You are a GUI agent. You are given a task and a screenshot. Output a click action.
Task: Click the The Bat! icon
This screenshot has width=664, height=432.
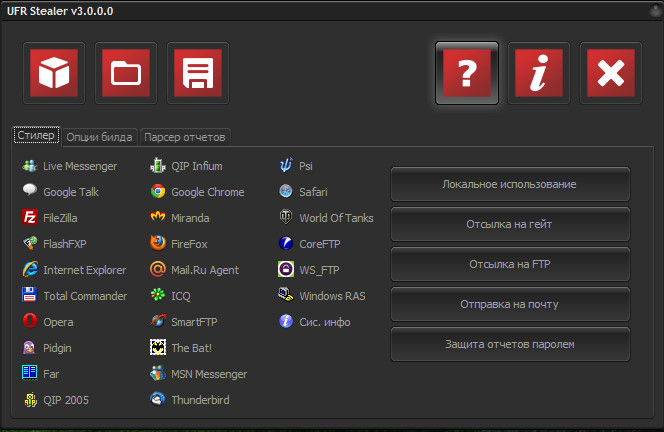coord(158,347)
